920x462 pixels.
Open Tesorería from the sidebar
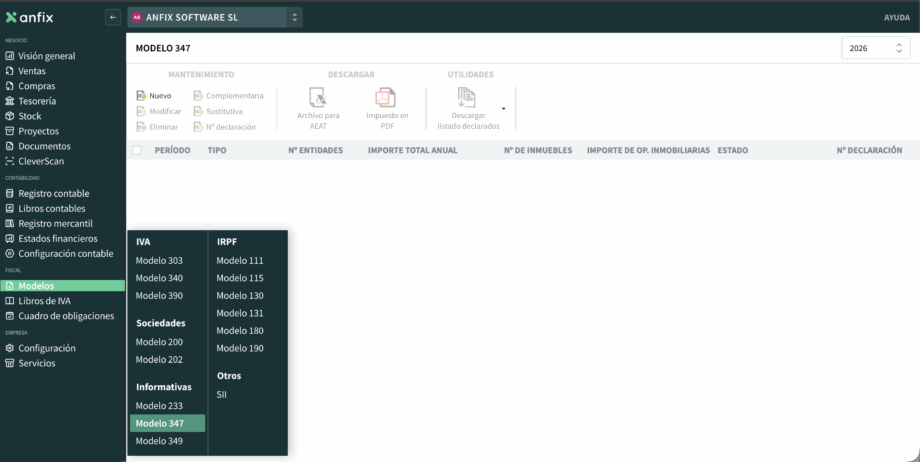pyautogui.click(x=37, y=101)
